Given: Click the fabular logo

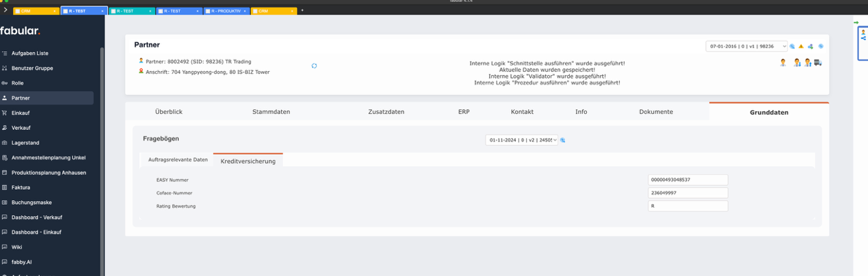Looking at the screenshot, I should pos(20,31).
